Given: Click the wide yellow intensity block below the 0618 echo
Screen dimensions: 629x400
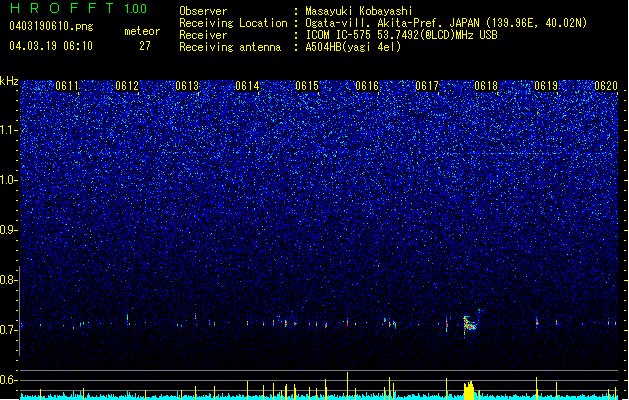Looking at the screenshot, I should click(x=469, y=390).
